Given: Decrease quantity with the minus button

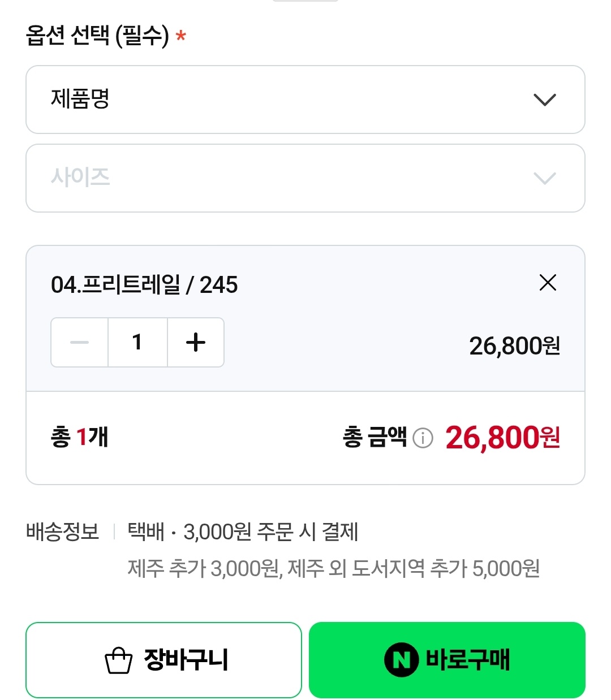Looking at the screenshot, I should (x=80, y=342).
